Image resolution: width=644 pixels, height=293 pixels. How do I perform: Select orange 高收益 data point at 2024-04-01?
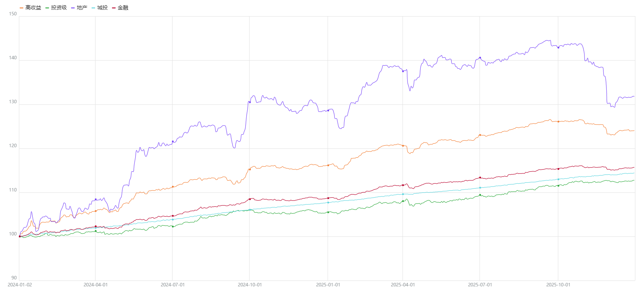tap(96, 211)
